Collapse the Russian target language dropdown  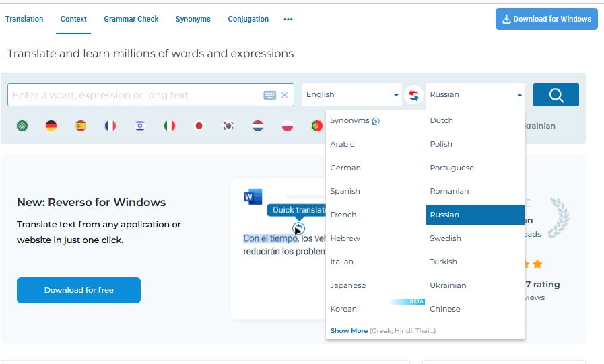475,95
